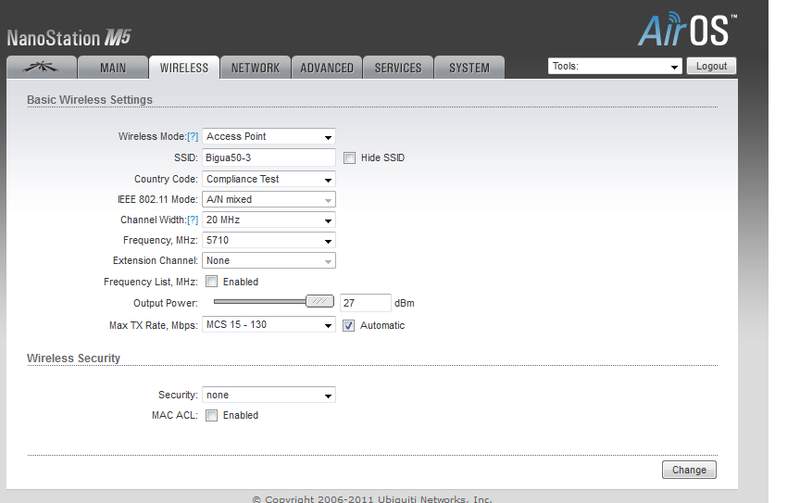
Task: Expand the Channel Width dropdown
Action: [x=269, y=220]
